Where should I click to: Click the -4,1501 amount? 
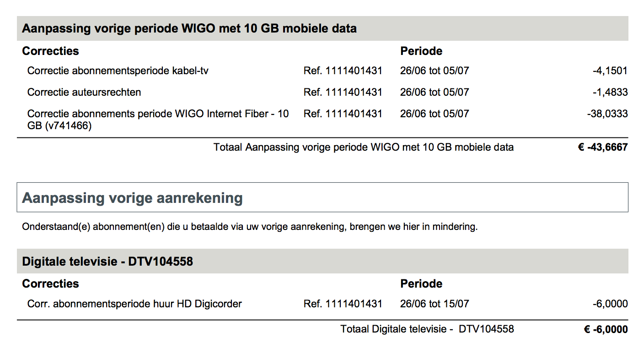click(x=609, y=71)
